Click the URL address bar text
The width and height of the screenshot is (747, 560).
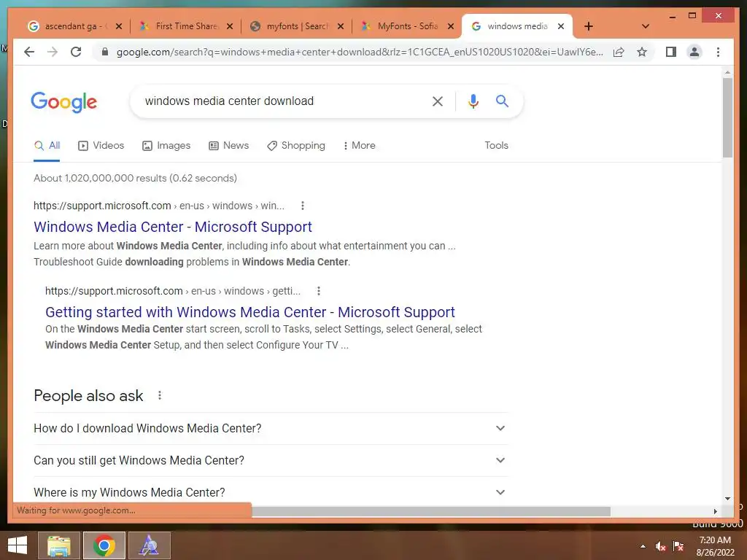point(360,52)
